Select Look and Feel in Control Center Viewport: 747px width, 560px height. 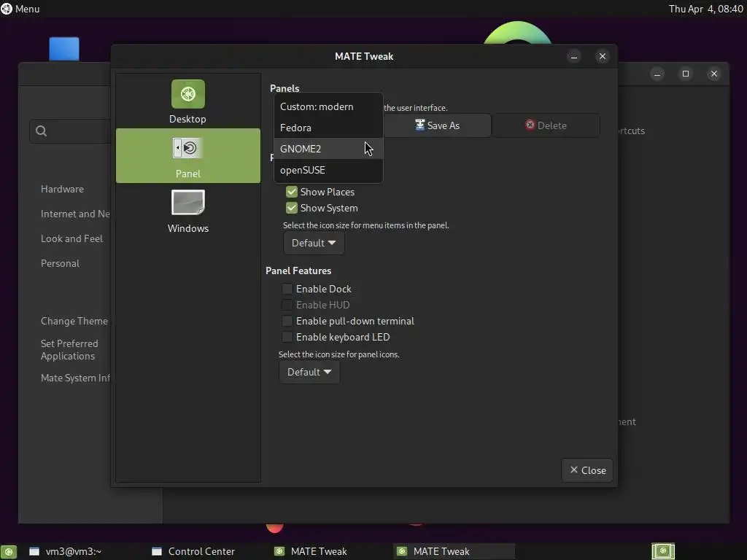[x=72, y=238]
